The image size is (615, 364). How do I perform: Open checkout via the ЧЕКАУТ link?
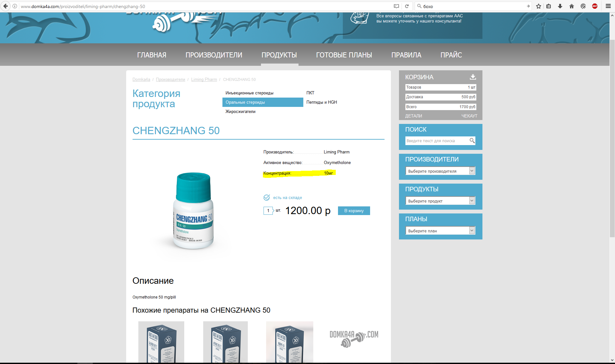pyautogui.click(x=469, y=116)
